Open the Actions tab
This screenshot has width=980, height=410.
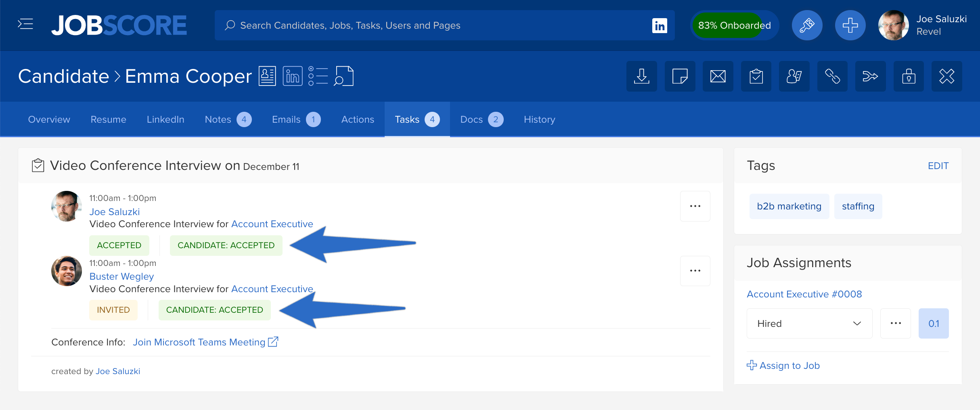pos(358,119)
